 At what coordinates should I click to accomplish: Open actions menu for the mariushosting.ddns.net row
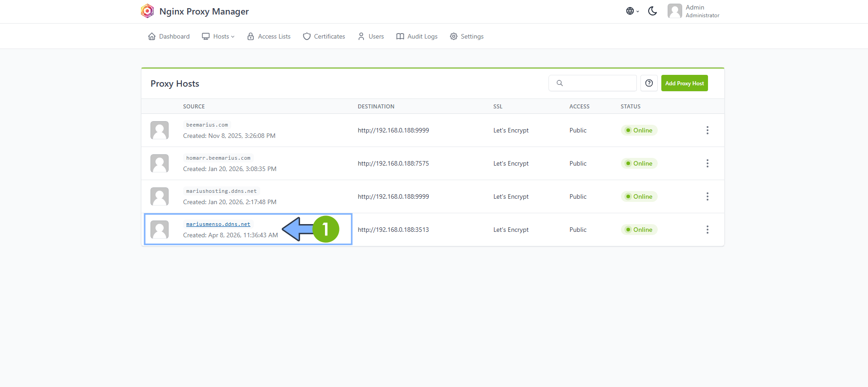(707, 196)
